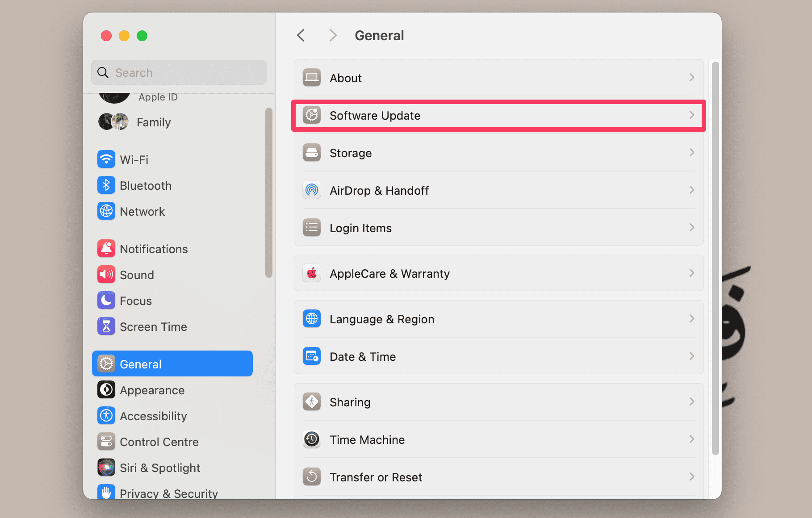Expand the About row chevron
Image resolution: width=812 pixels, height=518 pixels.
tap(691, 78)
